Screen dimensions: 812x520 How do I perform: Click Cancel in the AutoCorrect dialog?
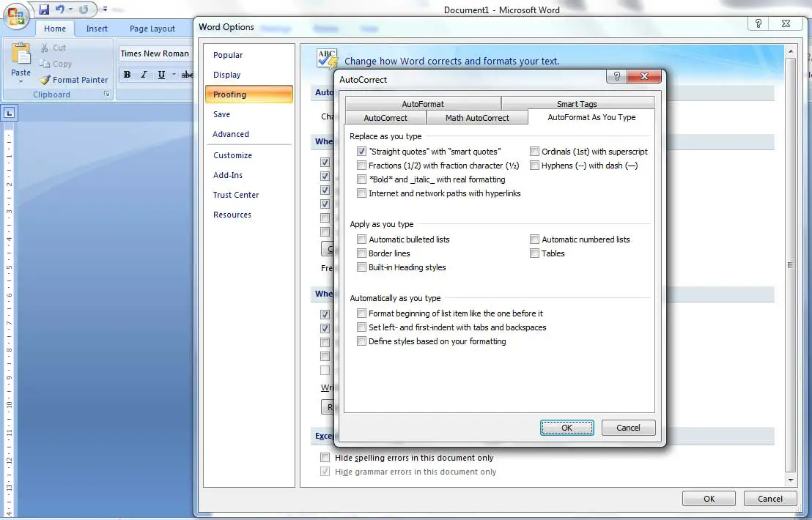(x=628, y=428)
